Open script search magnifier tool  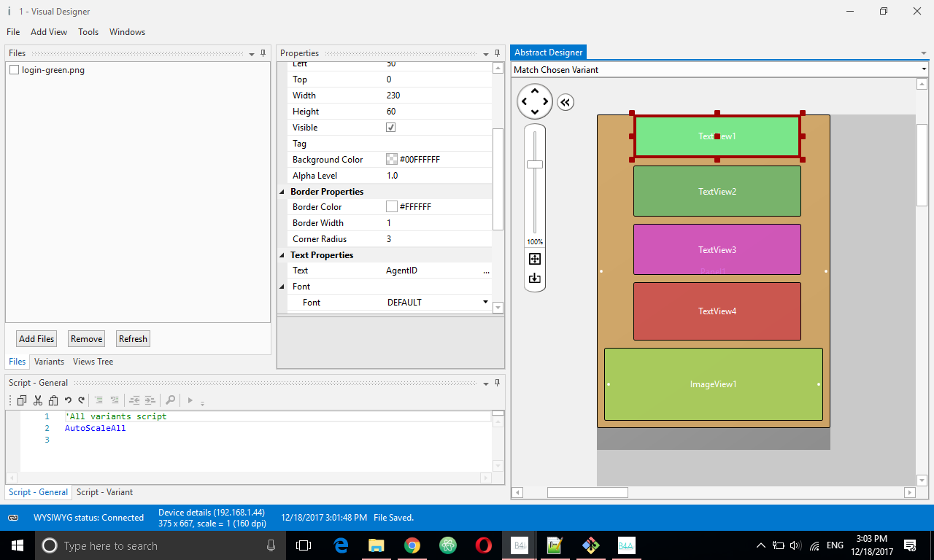click(x=170, y=400)
